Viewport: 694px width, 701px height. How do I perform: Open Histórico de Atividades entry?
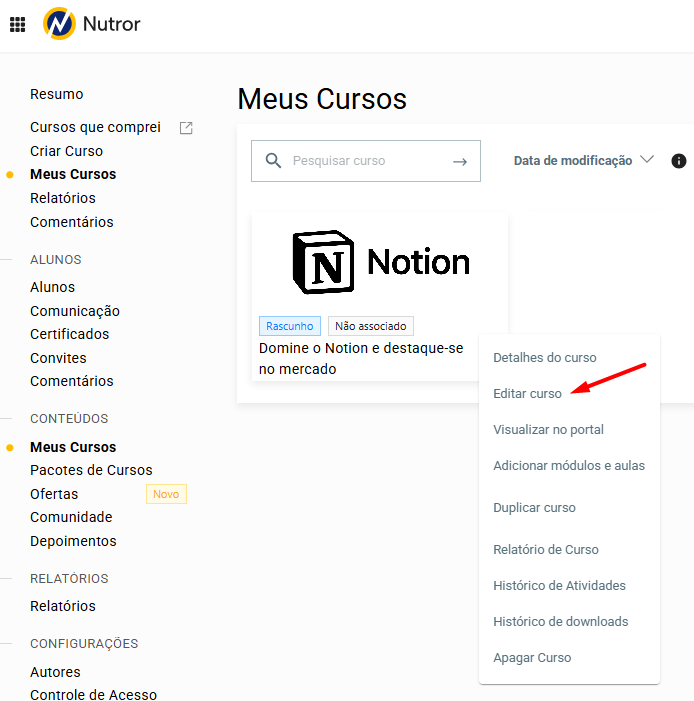pos(559,585)
